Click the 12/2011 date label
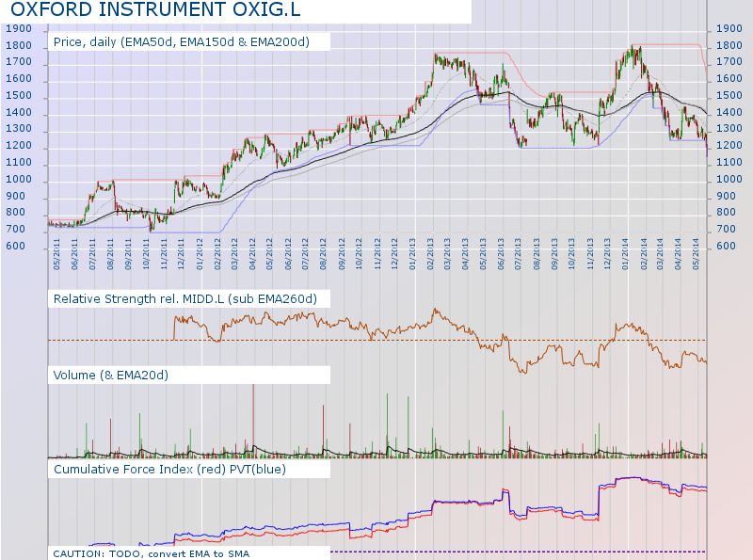 point(181,254)
